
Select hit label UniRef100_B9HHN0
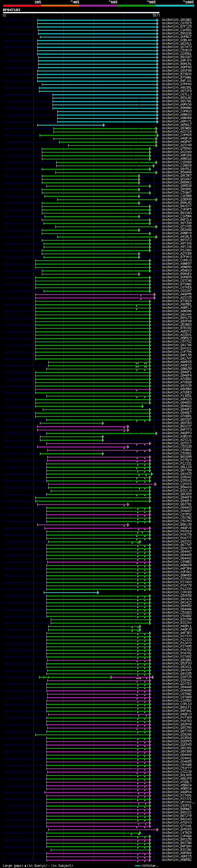tap(177, 108)
